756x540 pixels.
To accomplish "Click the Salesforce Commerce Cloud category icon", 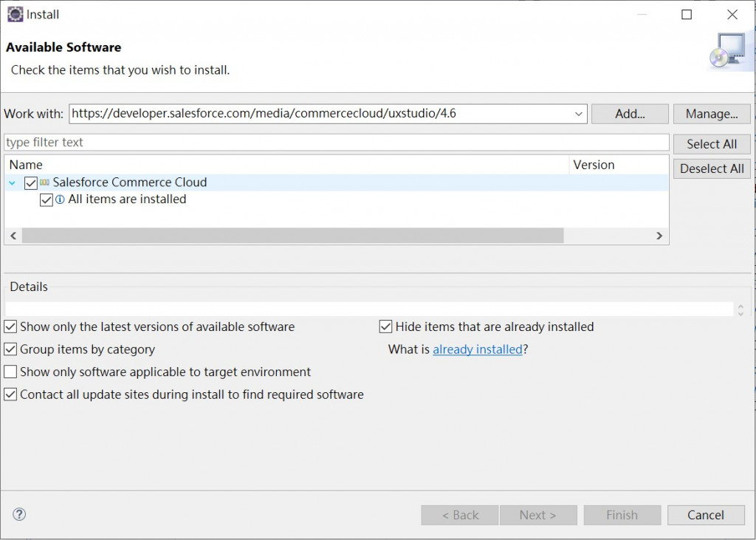I will [x=45, y=182].
